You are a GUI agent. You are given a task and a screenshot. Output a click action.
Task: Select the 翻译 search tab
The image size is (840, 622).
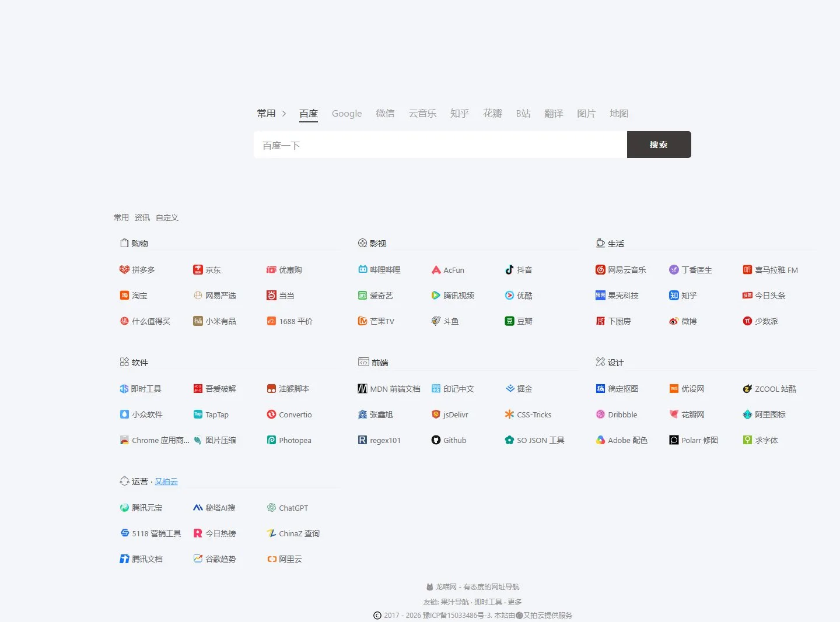click(x=554, y=113)
